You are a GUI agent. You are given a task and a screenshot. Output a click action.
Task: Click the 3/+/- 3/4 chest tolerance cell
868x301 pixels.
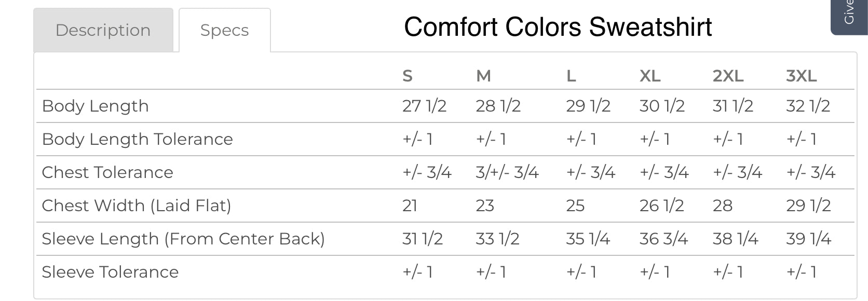(507, 172)
